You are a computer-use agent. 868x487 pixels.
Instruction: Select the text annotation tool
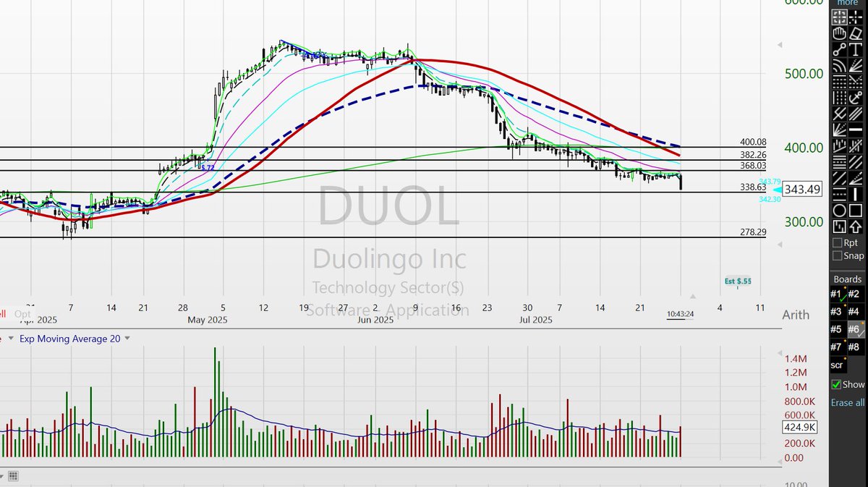coord(856,50)
